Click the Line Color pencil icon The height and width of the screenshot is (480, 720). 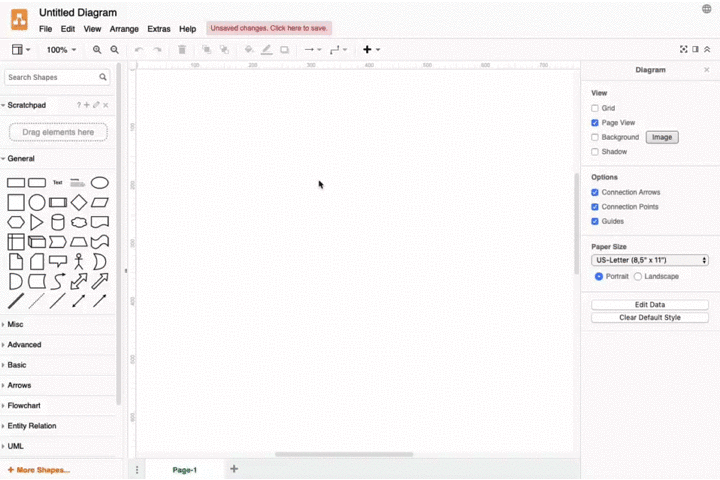266,50
